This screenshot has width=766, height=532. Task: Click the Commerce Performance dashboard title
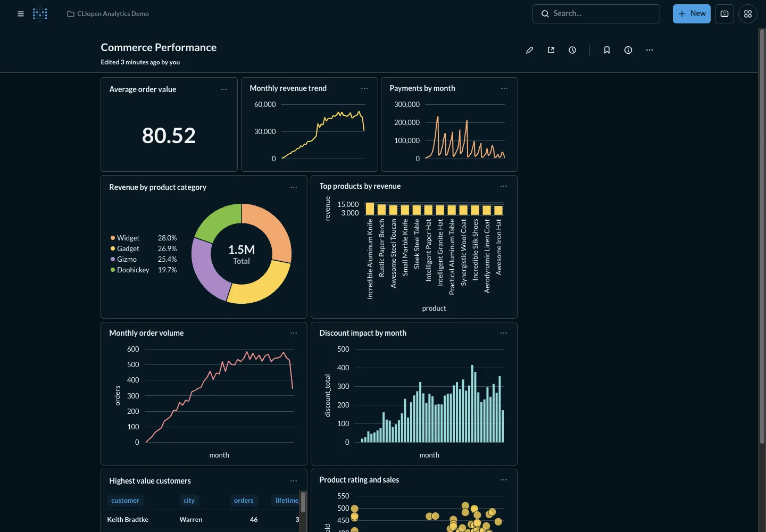coord(159,47)
